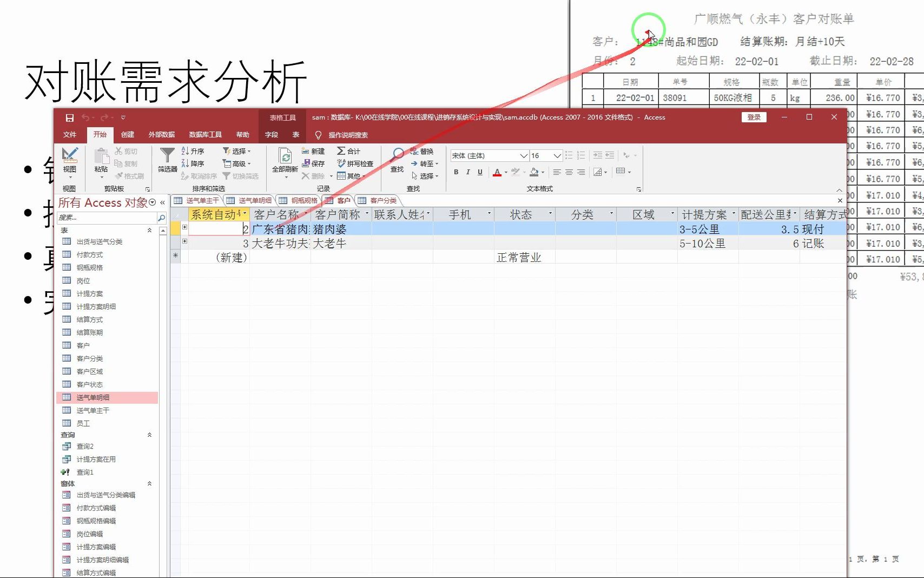The height and width of the screenshot is (578, 924).
Task: Open the 高级 advanced filter dropdown
Action: 236,163
